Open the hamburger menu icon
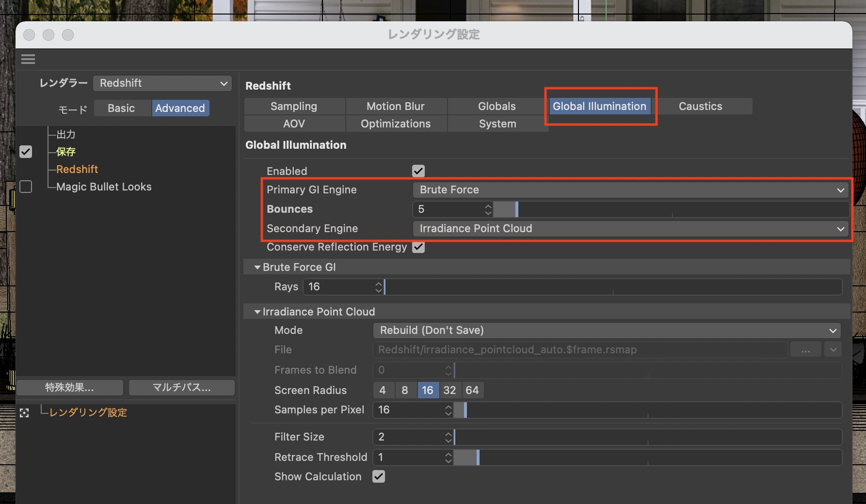This screenshot has width=866, height=504. click(x=28, y=59)
